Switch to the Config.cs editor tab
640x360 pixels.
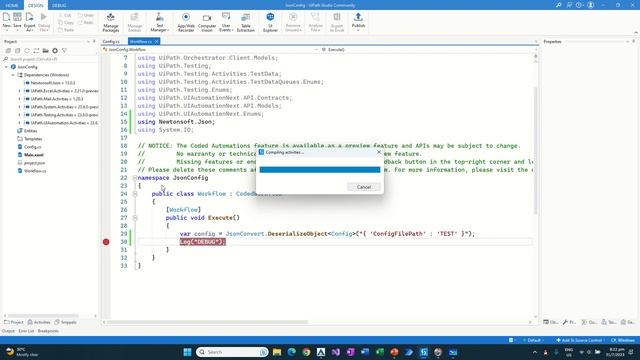[x=111, y=42]
